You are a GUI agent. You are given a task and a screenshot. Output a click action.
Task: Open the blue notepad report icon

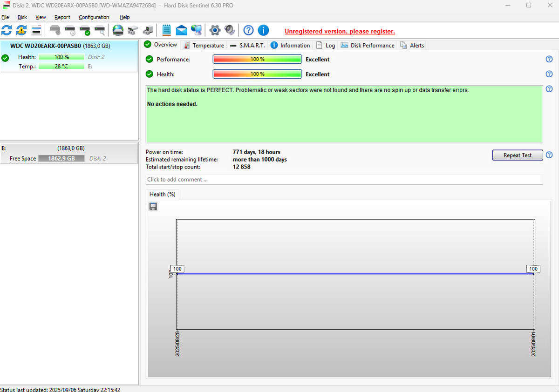[166, 30]
